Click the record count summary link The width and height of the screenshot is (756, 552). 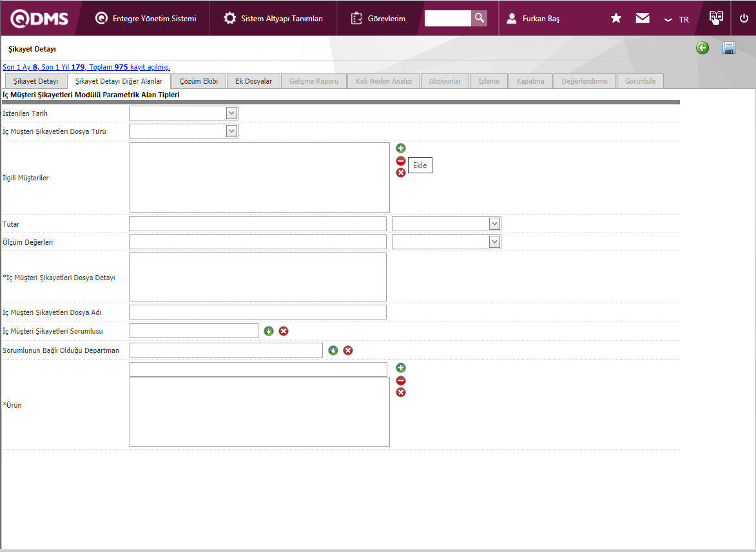pos(86,67)
